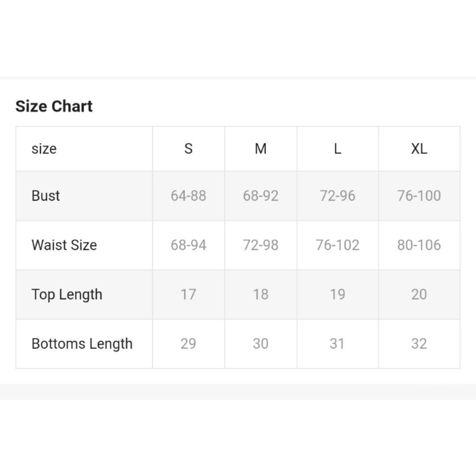Select the XL size column header
Screen dimensions: 476x476
tap(419, 149)
